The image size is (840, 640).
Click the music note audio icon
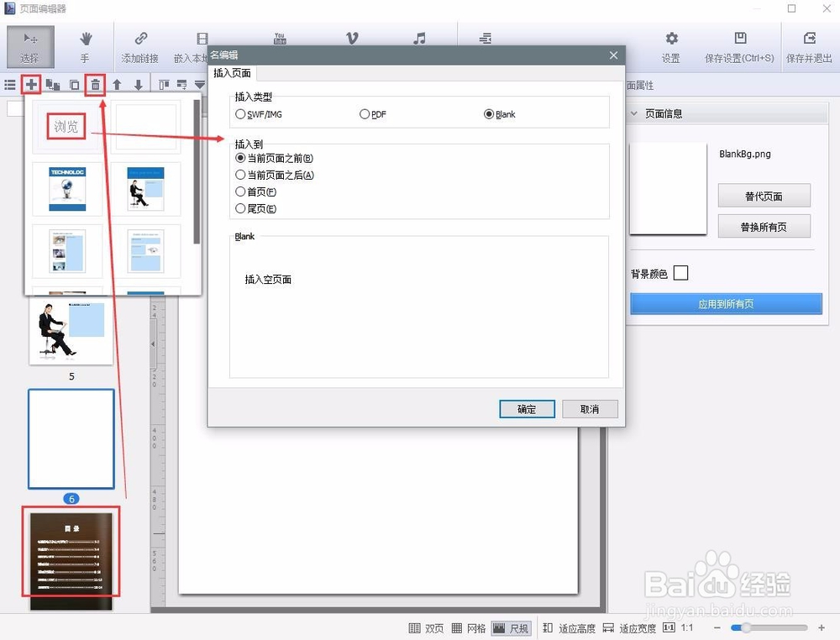[419, 38]
